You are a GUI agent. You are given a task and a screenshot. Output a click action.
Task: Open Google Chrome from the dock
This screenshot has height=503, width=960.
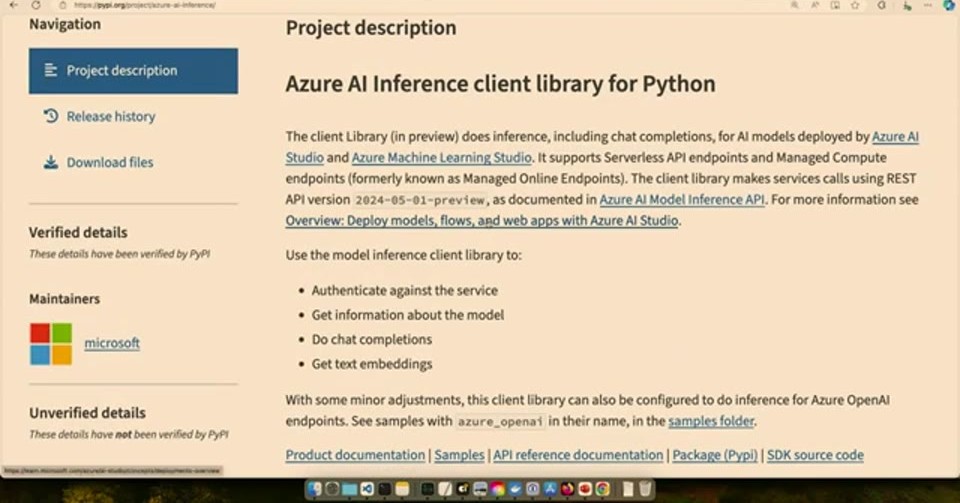(602, 488)
